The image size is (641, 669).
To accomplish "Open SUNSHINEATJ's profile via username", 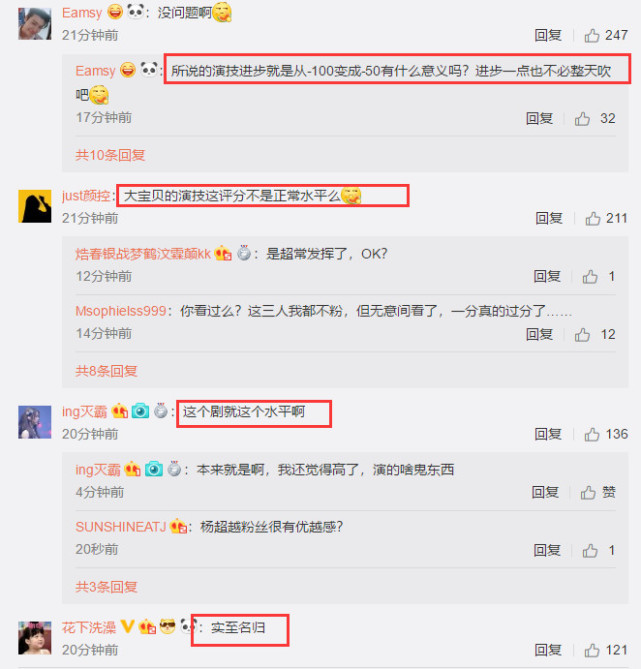I will [121, 527].
